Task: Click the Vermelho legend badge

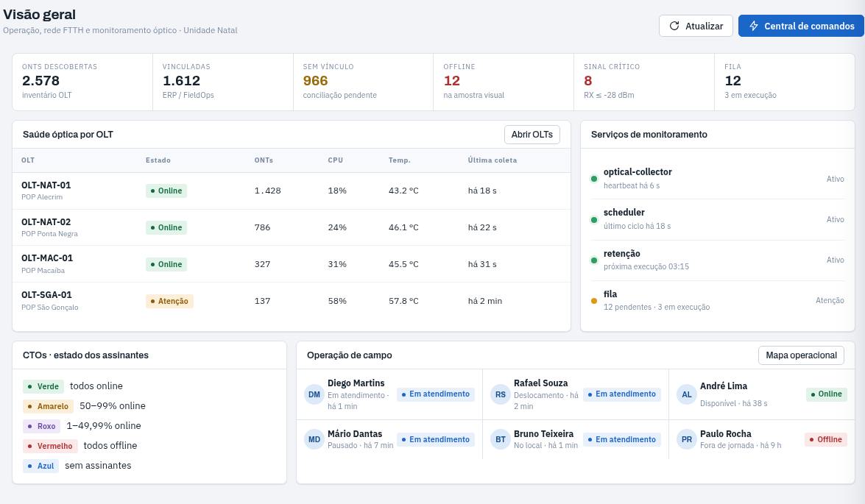Action: (50, 446)
